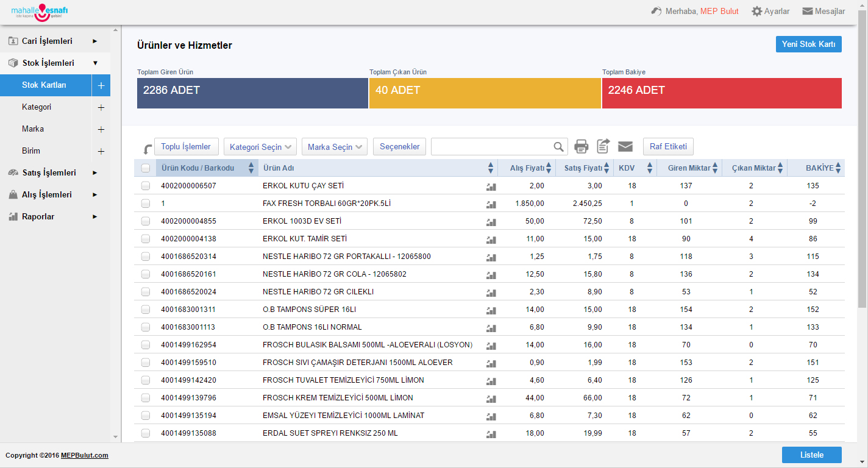Click the plus icon next to Birim

(x=101, y=151)
